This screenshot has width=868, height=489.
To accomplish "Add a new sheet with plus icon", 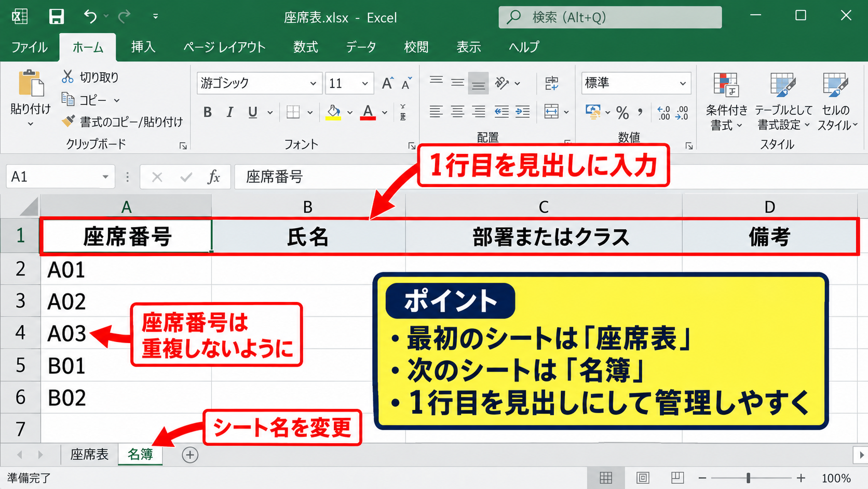I will click(190, 455).
